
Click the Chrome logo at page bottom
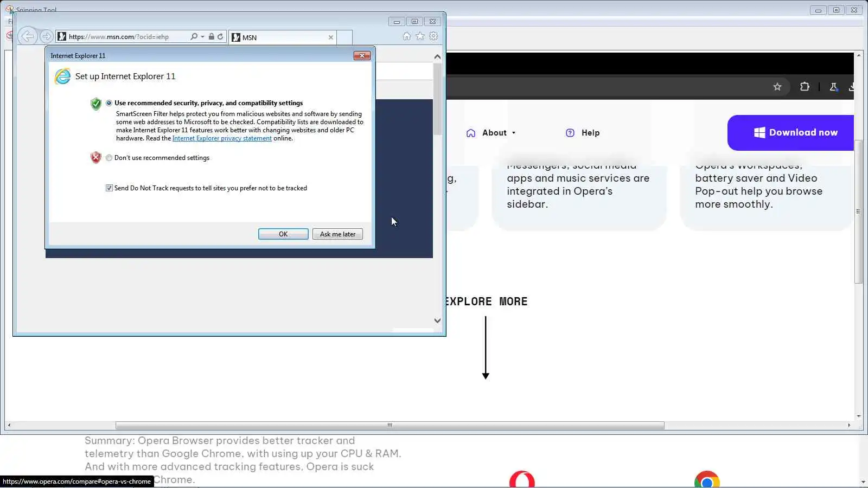pos(707,479)
